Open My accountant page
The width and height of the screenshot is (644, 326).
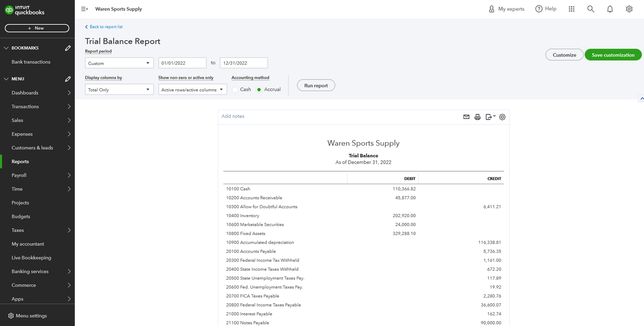point(28,244)
